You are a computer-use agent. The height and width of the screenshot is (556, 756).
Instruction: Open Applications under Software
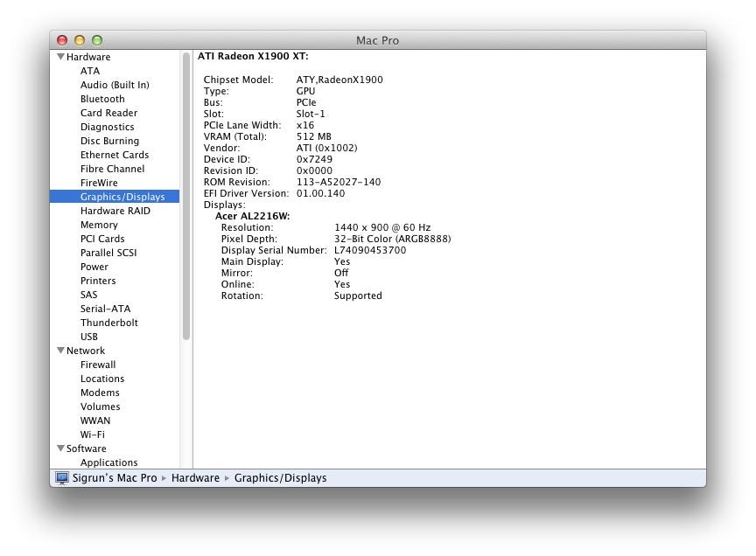tap(108, 462)
